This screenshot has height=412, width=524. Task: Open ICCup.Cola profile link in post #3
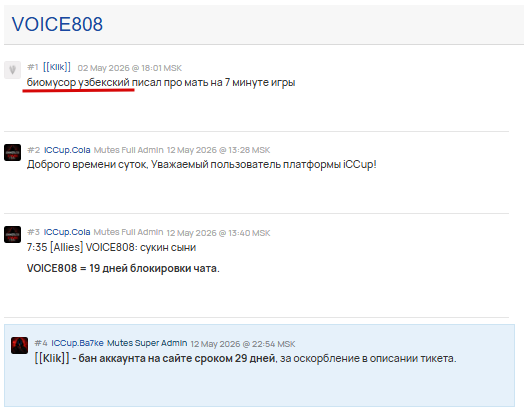pyautogui.click(x=67, y=232)
